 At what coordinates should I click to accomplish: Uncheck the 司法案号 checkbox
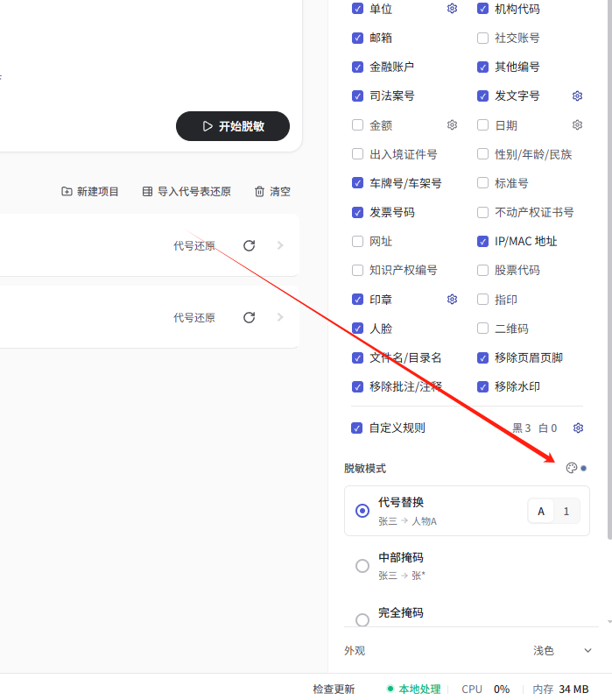click(357, 96)
